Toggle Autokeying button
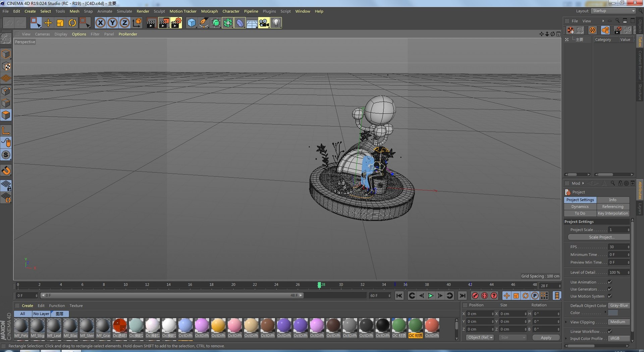This screenshot has height=352, width=644. pos(485,296)
